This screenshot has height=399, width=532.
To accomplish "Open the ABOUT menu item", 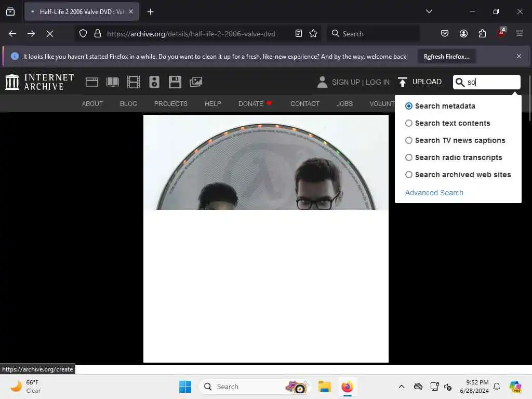I will click(92, 104).
